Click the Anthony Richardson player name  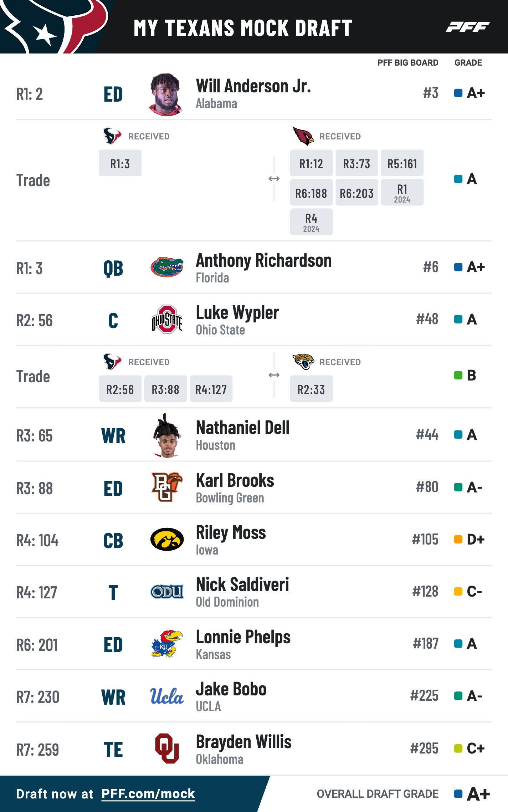(x=263, y=260)
